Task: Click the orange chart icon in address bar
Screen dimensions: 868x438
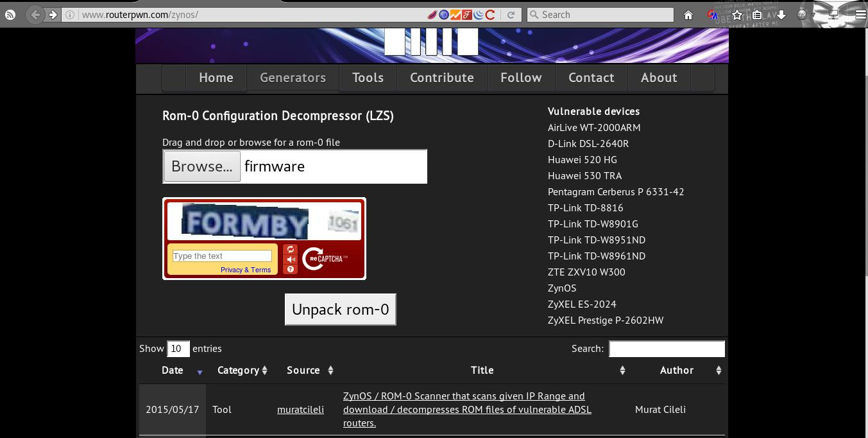Action: pos(455,14)
